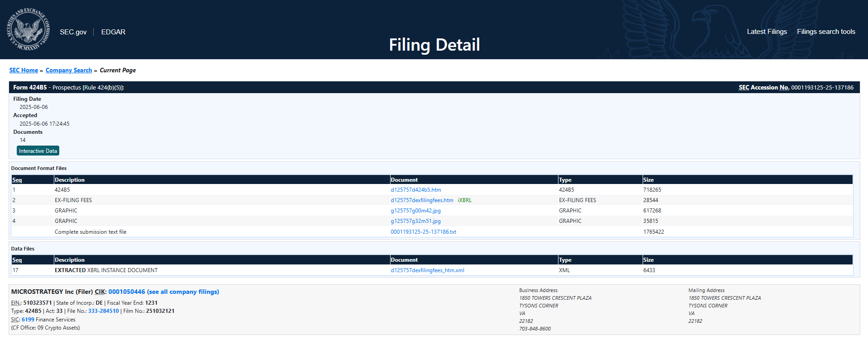The width and height of the screenshot is (868, 349).
Task: Open d125757dexfilingfees_htm.xml data file
Action: pyautogui.click(x=427, y=270)
